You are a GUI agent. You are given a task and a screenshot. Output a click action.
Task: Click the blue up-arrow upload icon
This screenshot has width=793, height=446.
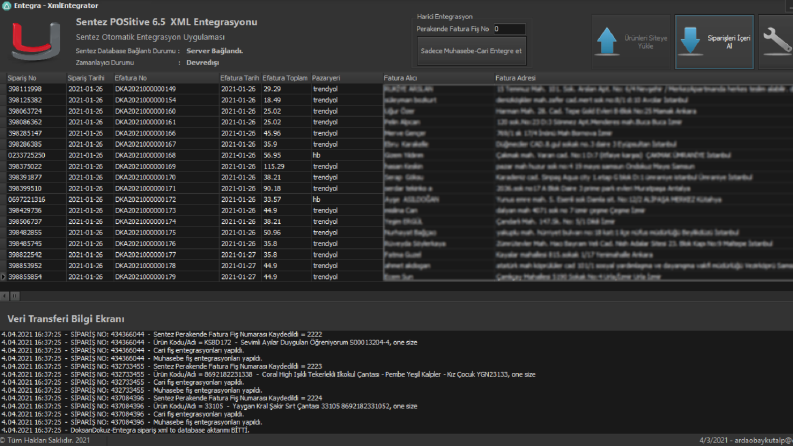(606, 41)
